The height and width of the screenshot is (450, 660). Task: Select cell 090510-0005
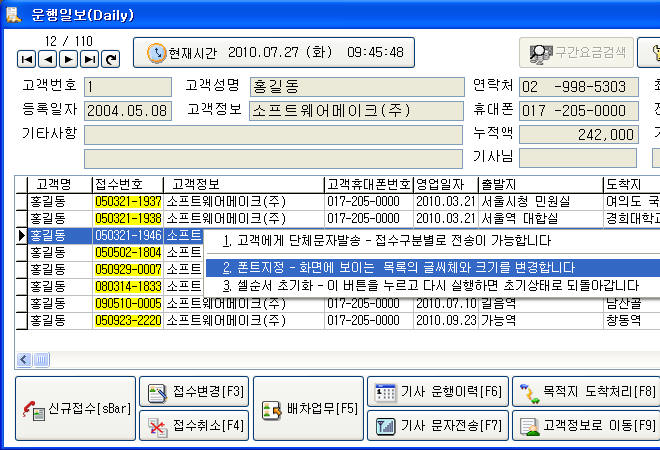[x=128, y=304]
